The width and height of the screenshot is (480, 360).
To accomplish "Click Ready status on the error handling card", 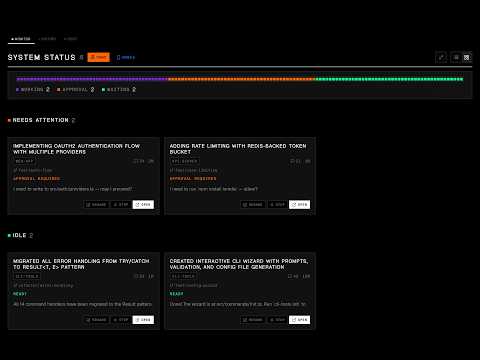I will [20, 294].
